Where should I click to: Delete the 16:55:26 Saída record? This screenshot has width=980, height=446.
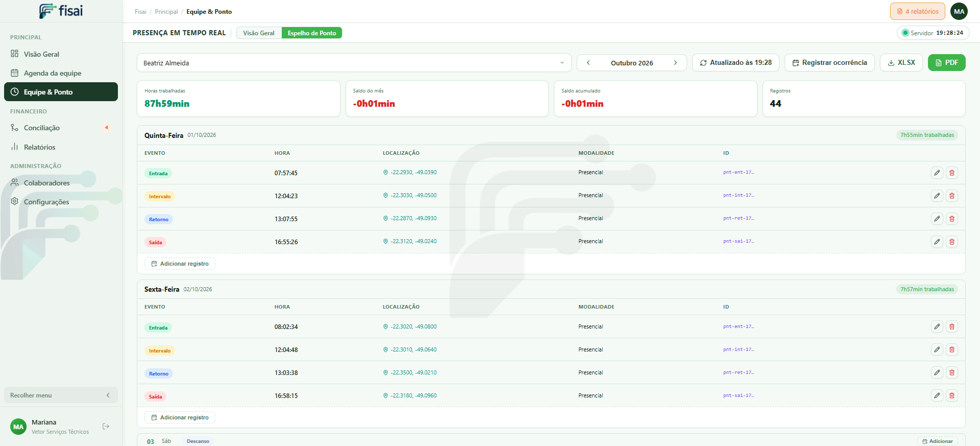(952, 242)
